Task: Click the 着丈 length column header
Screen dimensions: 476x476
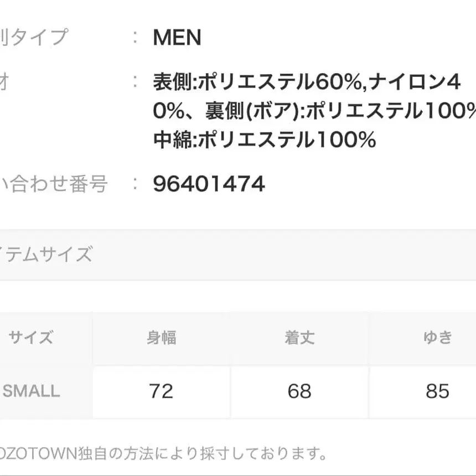Action: (299, 337)
